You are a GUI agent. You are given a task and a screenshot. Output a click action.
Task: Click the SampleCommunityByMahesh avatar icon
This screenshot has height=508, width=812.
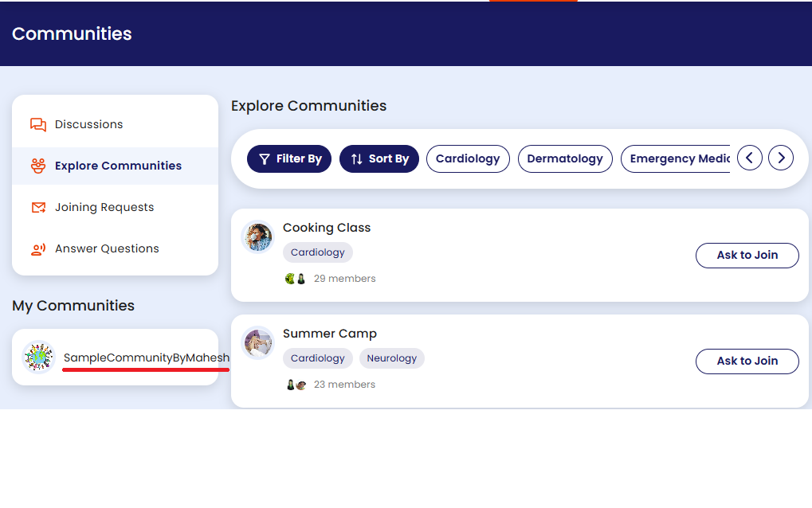coord(37,358)
